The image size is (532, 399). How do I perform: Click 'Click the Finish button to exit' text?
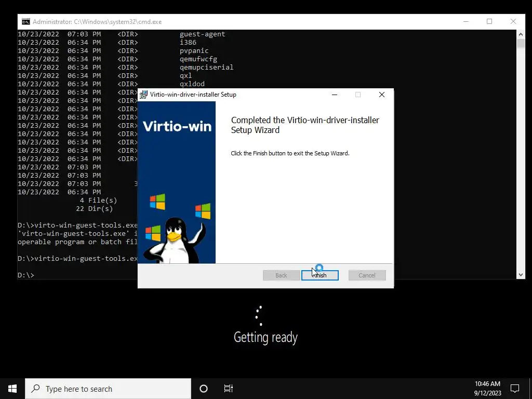[290, 153]
